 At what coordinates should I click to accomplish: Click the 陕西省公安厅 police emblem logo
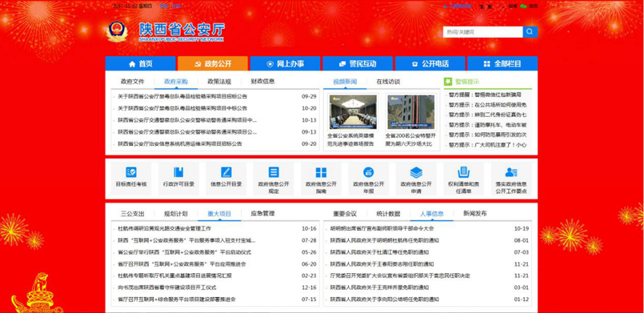116,33
